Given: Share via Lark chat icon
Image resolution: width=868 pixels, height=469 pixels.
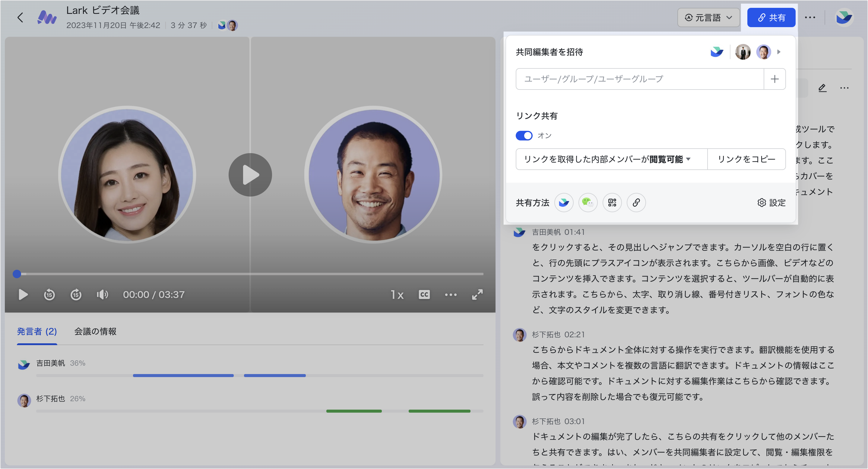Looking at the screenshot, I should click(564, 202).
